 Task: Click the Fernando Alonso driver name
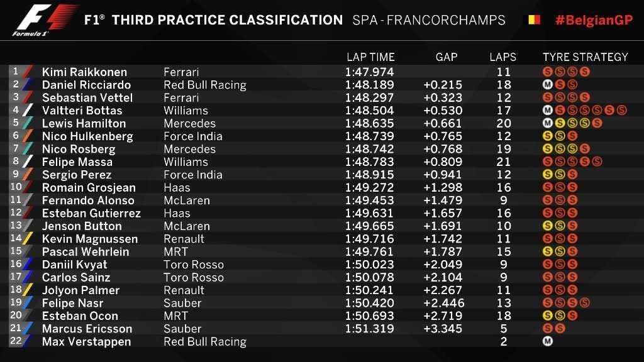(88, 200)
